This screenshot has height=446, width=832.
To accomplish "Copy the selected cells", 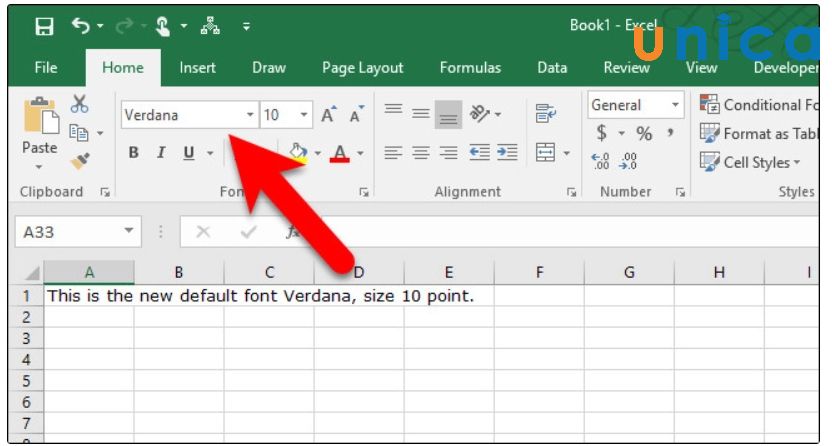I will (79, 132).
